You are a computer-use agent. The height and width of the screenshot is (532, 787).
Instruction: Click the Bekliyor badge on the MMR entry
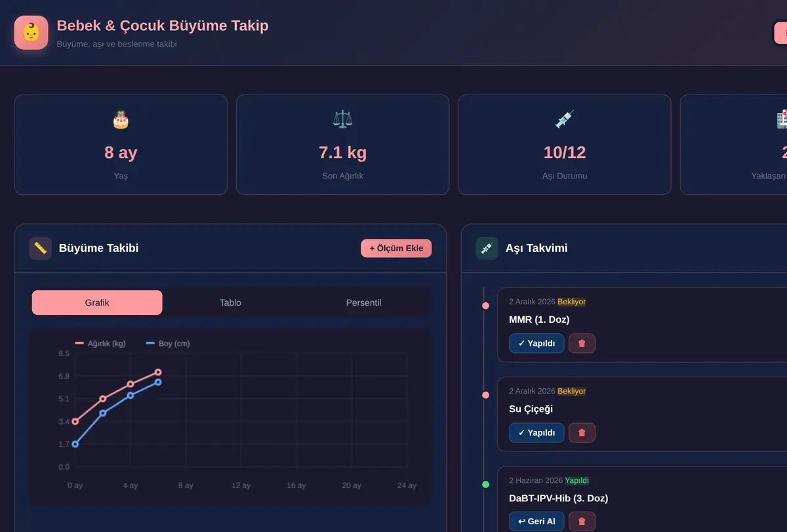point(571,302)
